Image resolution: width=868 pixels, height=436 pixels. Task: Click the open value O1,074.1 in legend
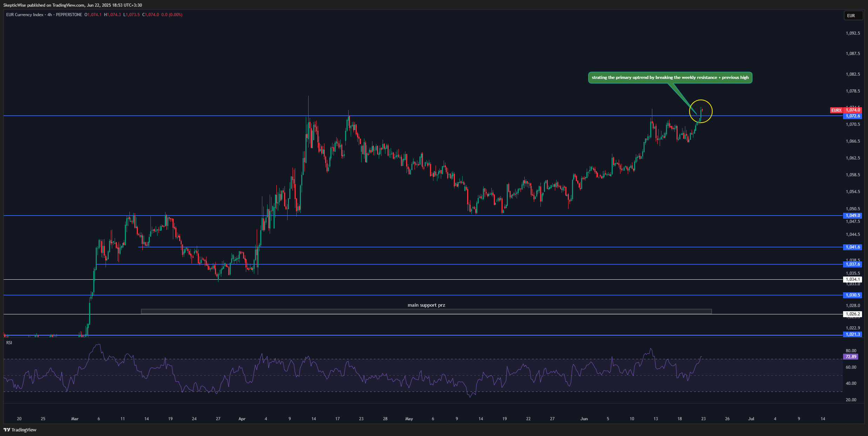coord(93,15)
